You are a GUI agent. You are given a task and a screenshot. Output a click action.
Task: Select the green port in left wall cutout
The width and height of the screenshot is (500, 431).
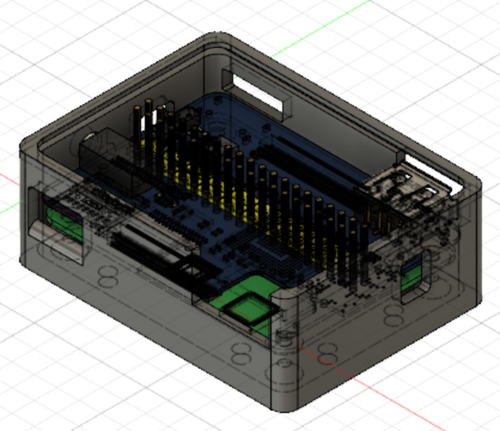click(64, 224)
